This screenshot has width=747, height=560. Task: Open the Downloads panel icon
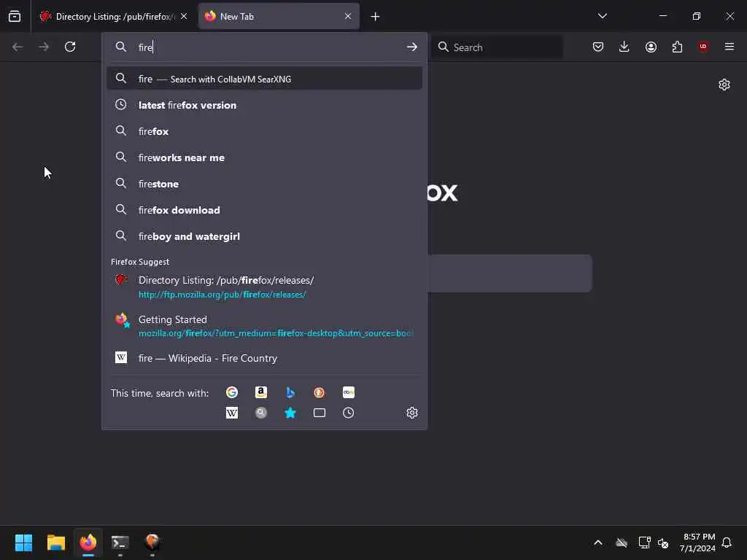[x=624, y=47]
